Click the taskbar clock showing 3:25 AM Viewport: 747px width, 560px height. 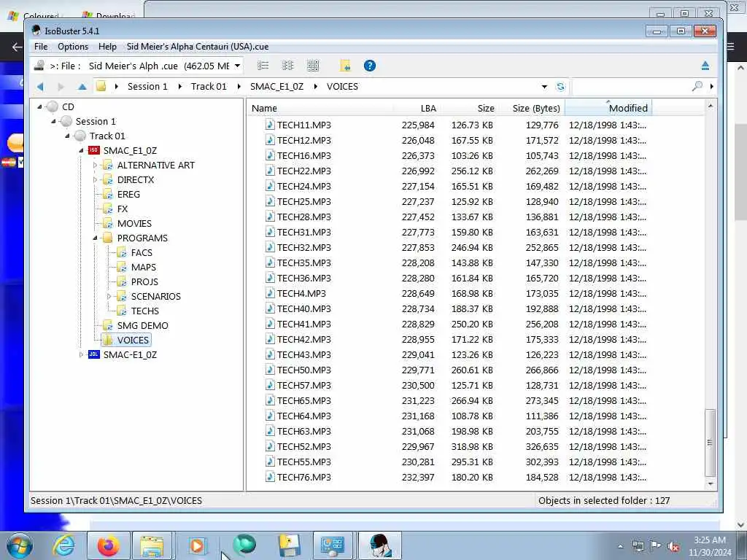[x=709, y=546]
